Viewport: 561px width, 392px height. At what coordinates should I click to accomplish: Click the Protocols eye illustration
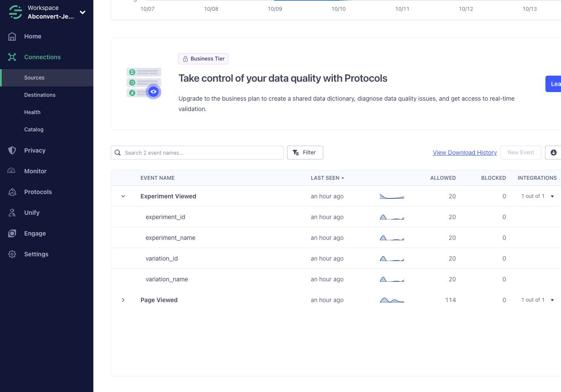coord(153,92)
